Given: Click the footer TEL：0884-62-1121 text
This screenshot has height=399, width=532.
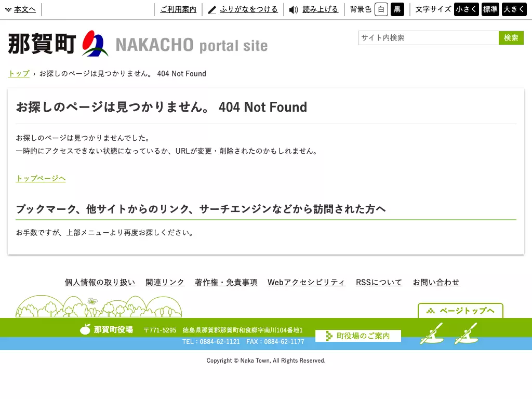Looking at the screenshot, I should click(x=211, y=342).
